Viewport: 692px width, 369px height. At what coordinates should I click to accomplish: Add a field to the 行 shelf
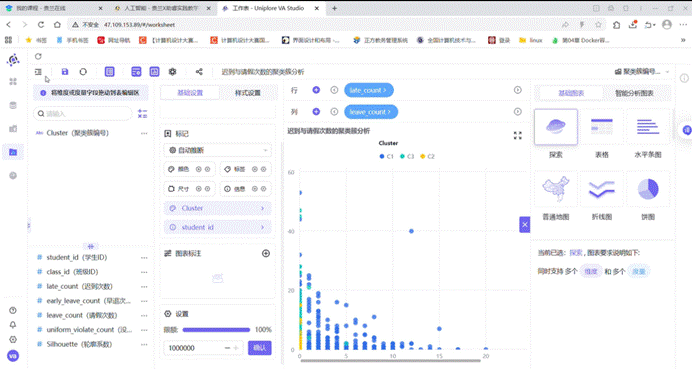click(316, 90)
